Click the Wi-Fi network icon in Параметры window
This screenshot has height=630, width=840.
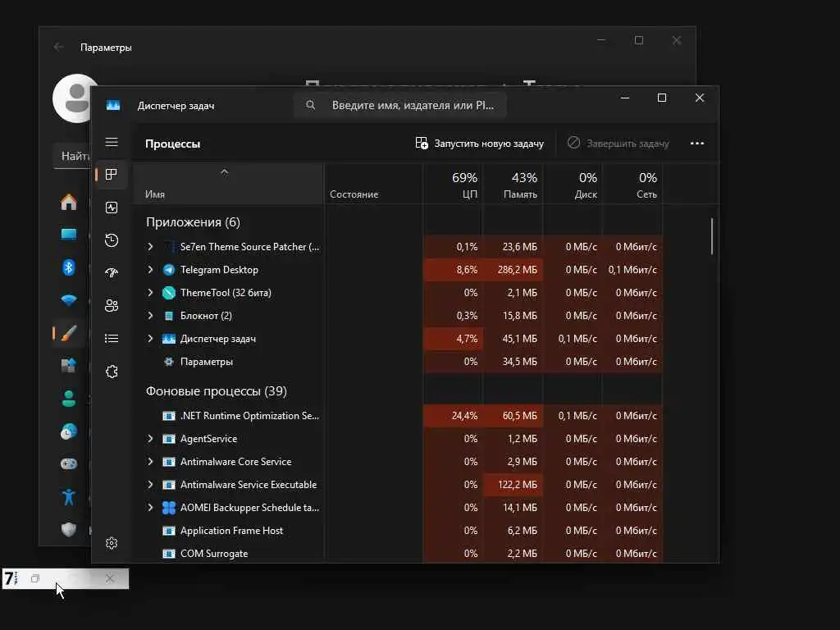point(69,300)
